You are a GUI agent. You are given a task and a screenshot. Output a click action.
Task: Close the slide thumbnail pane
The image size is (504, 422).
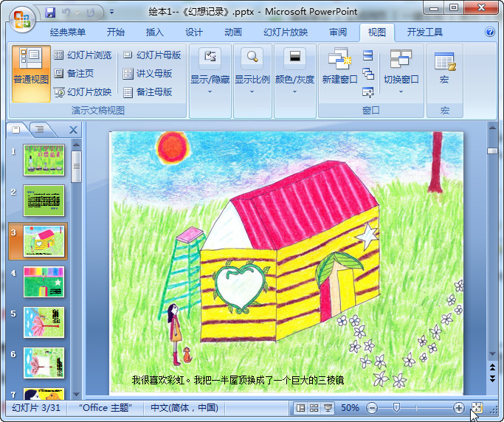coord(73,130)
